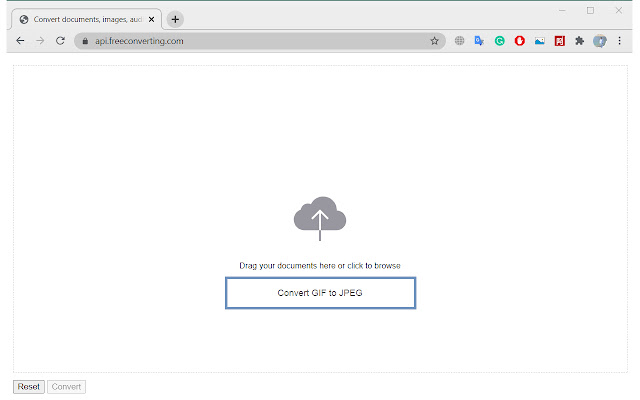Viewport: 640px width, 400px height.
Task: Reload the page with the refresh icon
Action: (60, 41)
